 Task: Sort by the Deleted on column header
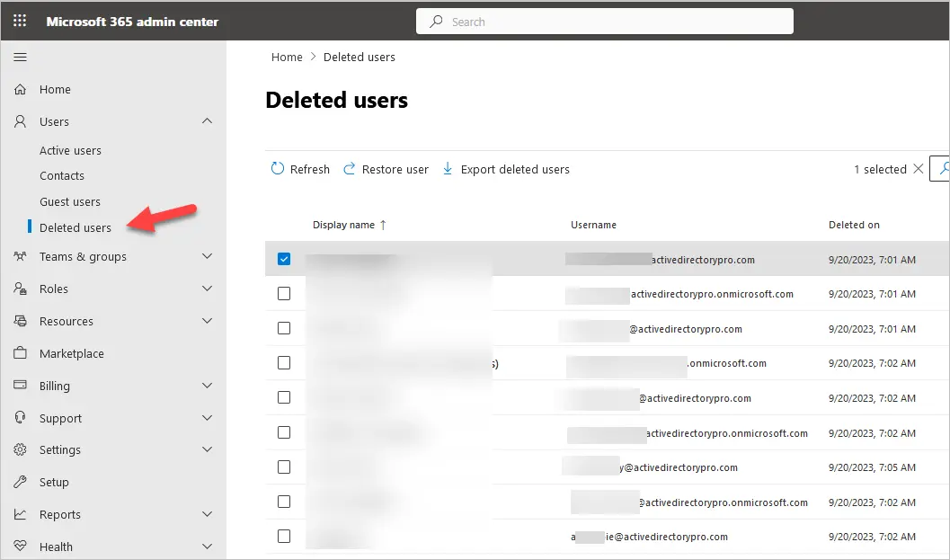tap(854, 225)
